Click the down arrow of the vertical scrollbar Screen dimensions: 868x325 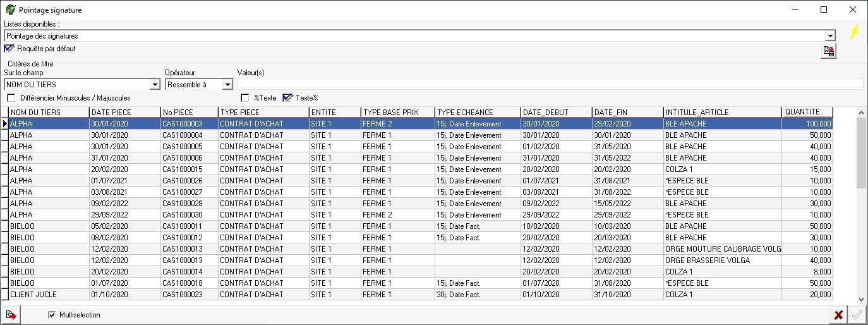point(861,300)
